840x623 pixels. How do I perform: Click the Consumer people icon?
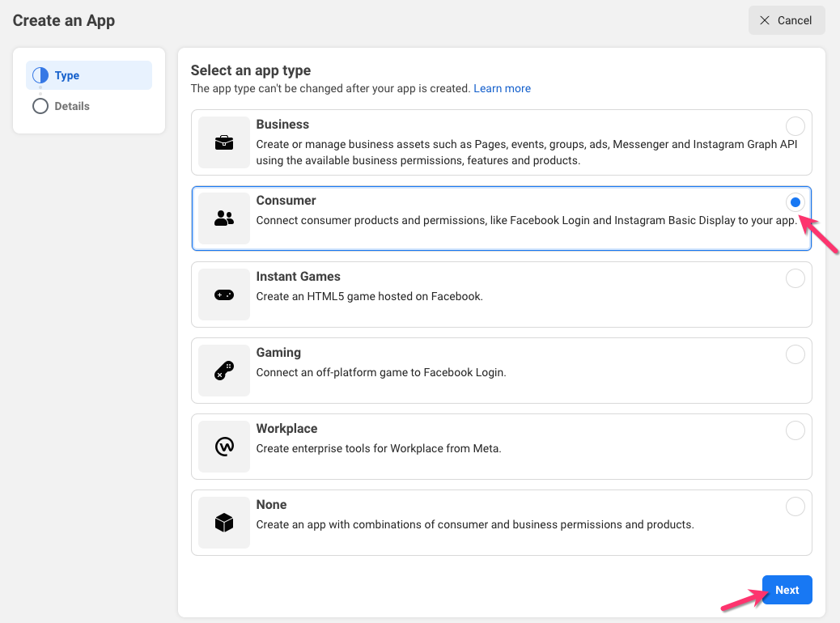coord(224,218)
